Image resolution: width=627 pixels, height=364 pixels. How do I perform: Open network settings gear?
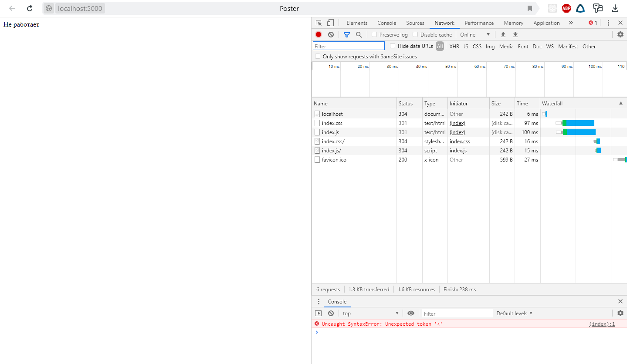(620, 34)
